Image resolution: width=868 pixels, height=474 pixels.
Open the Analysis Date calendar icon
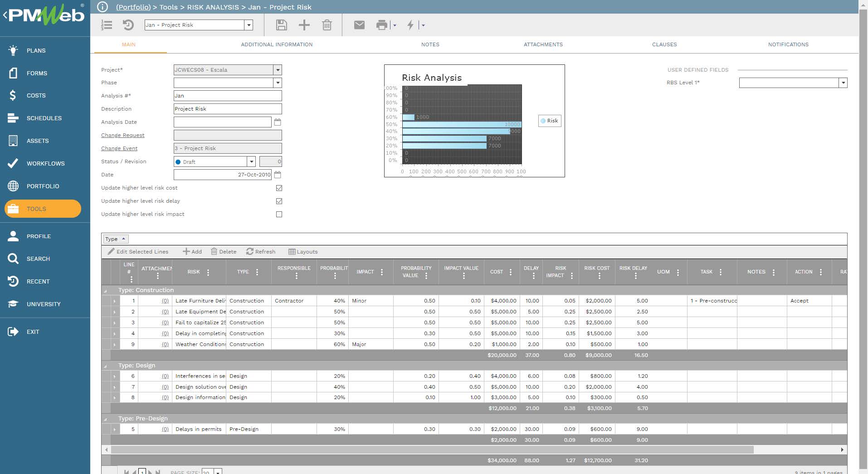click(278, 122)
